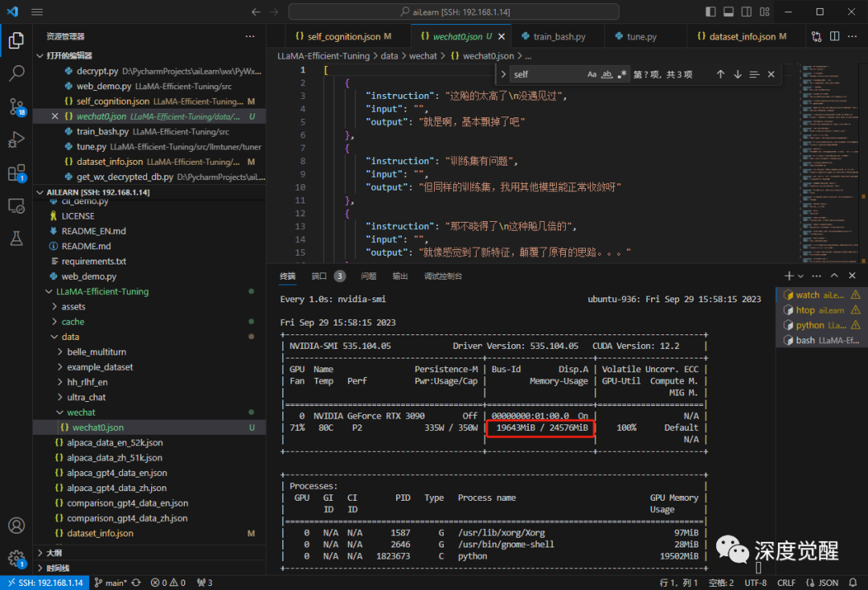Go forward with the right arrow
The image size is (868, 590).
[x=274, y=11]
